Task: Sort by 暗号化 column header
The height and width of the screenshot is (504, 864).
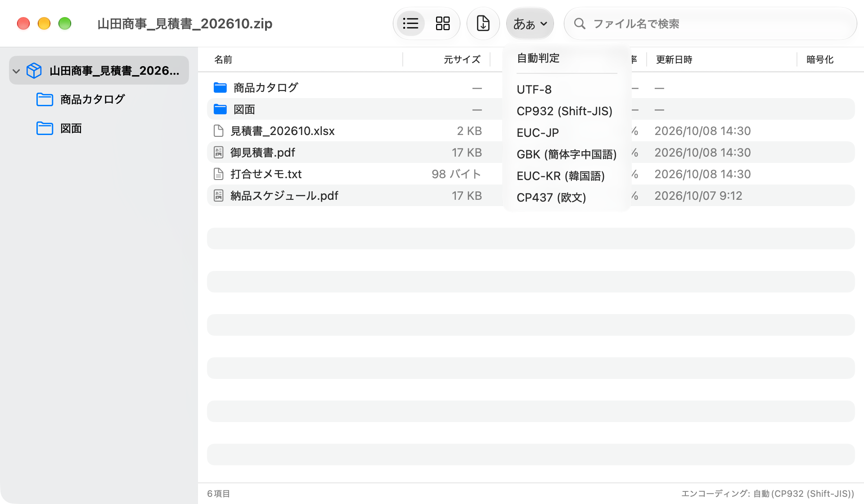Action: [x=820, y=59]
